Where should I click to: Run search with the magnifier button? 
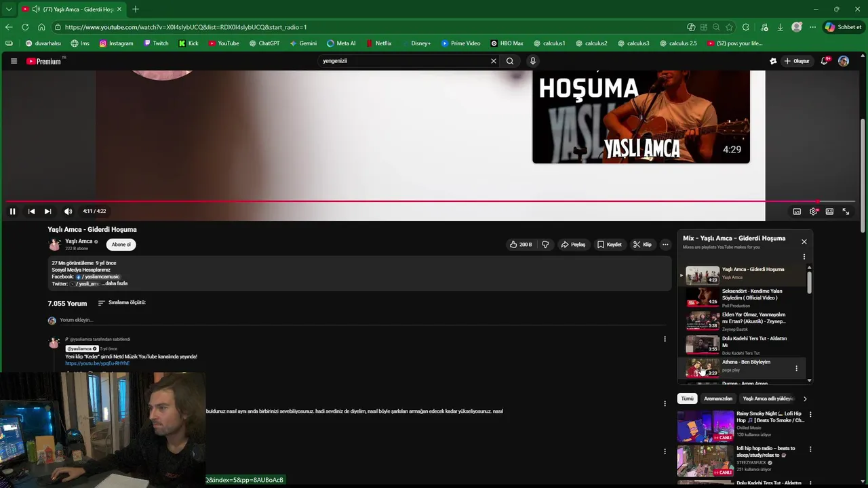coord(510,61)
